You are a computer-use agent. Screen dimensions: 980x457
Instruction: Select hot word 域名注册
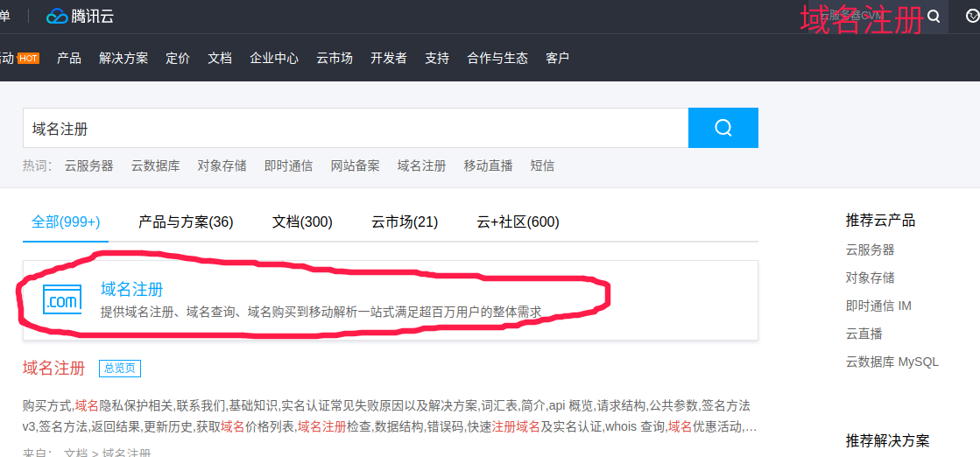(422, 165)
